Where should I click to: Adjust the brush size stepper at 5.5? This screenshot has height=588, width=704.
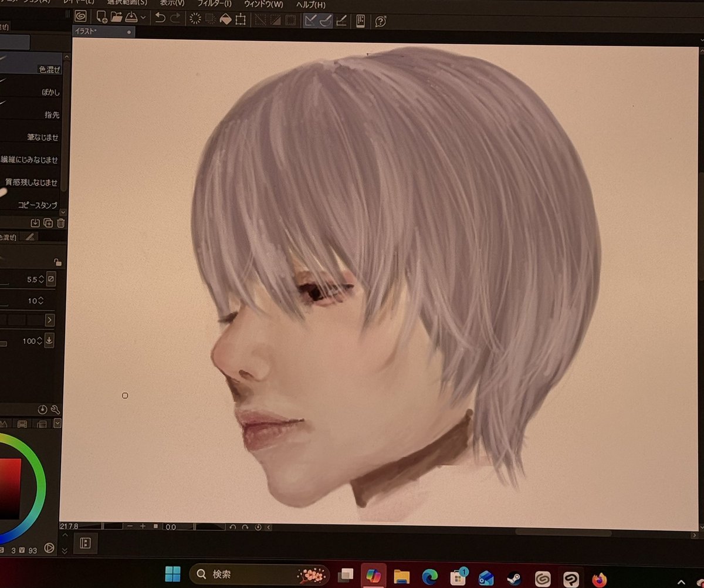pos(41,280)
